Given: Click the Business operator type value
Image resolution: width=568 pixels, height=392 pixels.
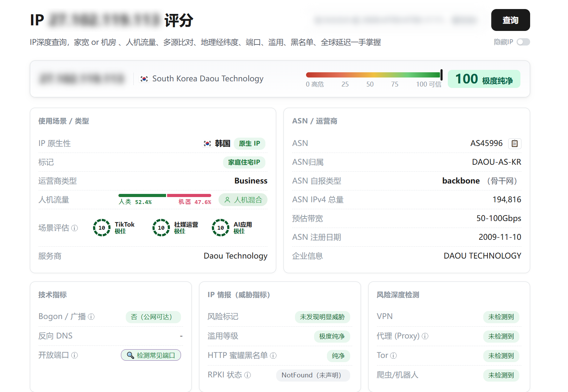Looking at the screenshot, I should [x=251, y=181].
